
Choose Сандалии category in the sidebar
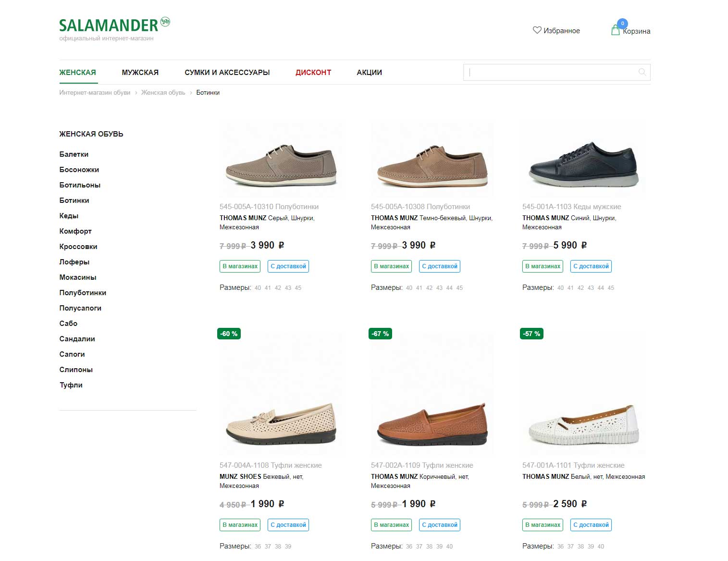77,339
